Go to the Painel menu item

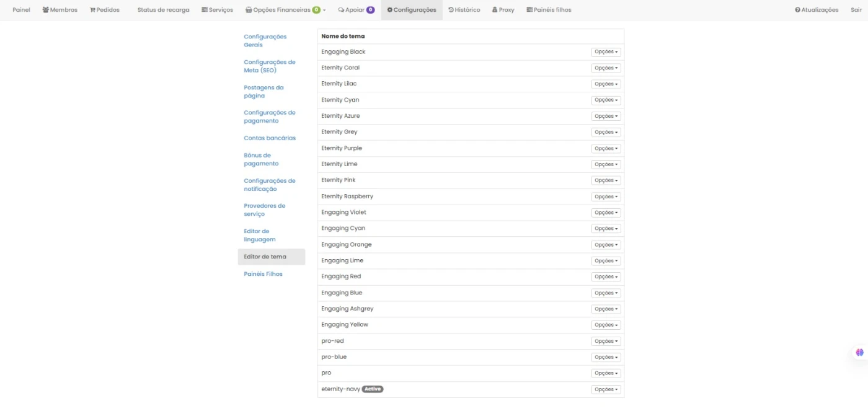(21, 10)
